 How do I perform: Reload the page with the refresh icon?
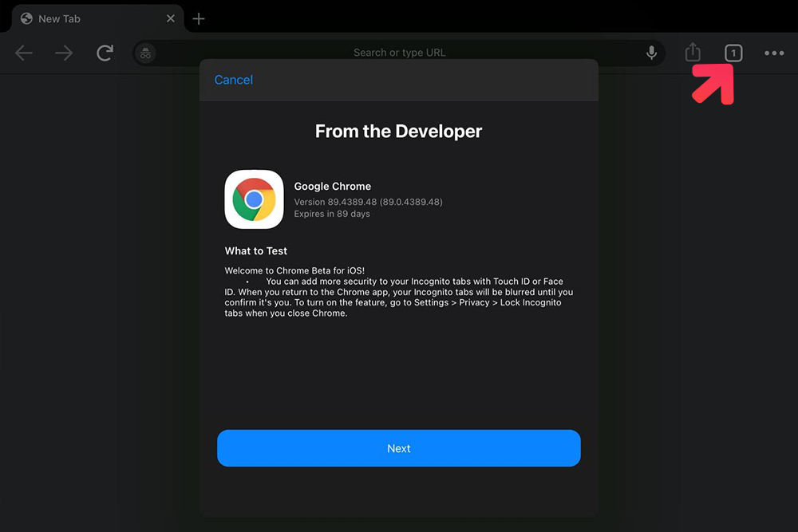[105, 53]
